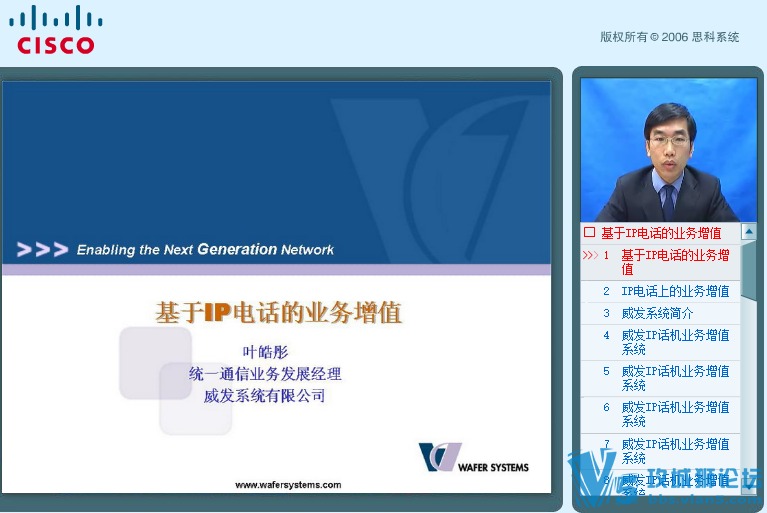
Task: Jump to chapter 4 威发IP话机业务增值系统
Action: [x=660, y=342]
